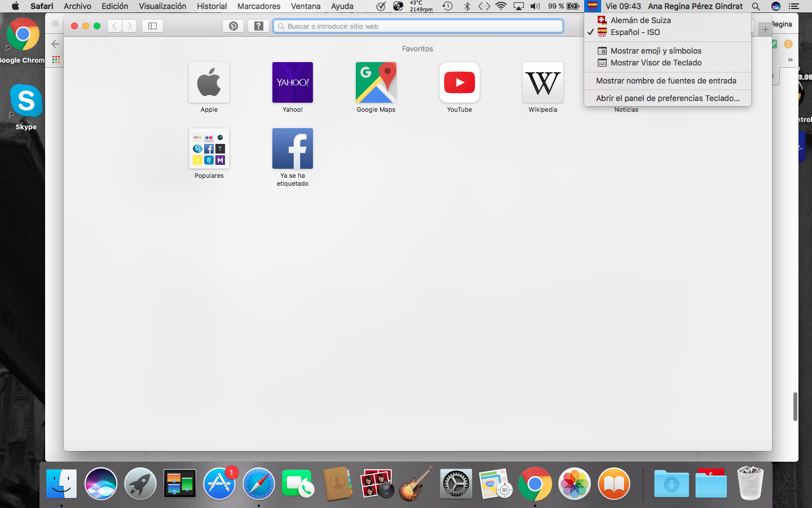Open Google Chrome from the Dock

point(535,484)
